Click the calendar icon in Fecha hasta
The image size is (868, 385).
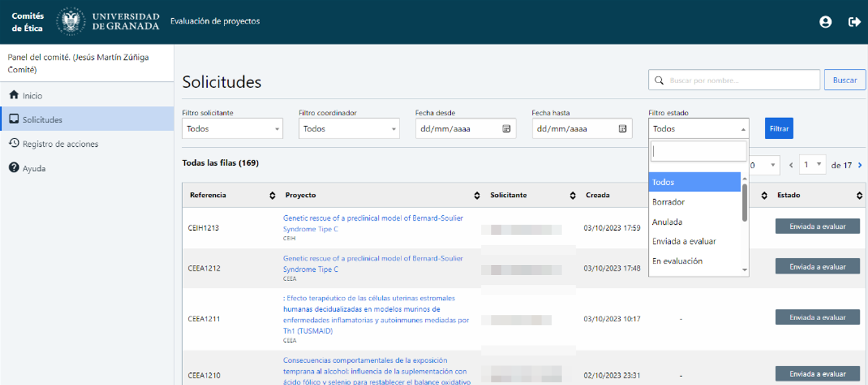[x=623, y=129]
